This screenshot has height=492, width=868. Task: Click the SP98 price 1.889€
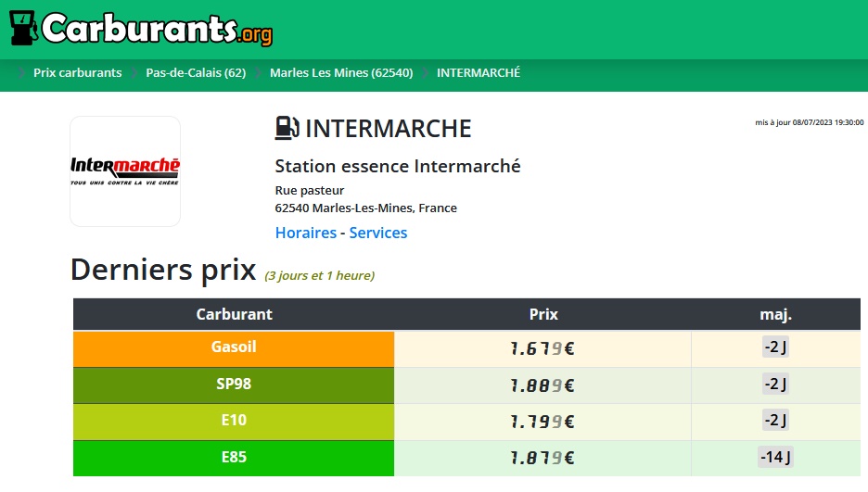coord(542,385)
